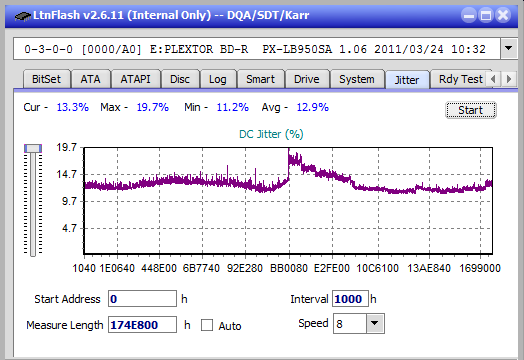524x360 pixels.
Task: Start the jitter measurement
Action: 471,110
